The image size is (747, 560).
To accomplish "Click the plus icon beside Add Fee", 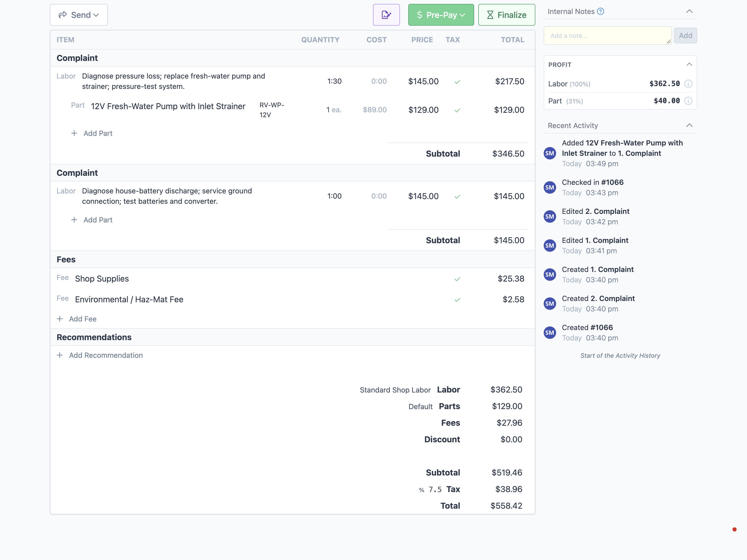I will (x=60, y=319).
